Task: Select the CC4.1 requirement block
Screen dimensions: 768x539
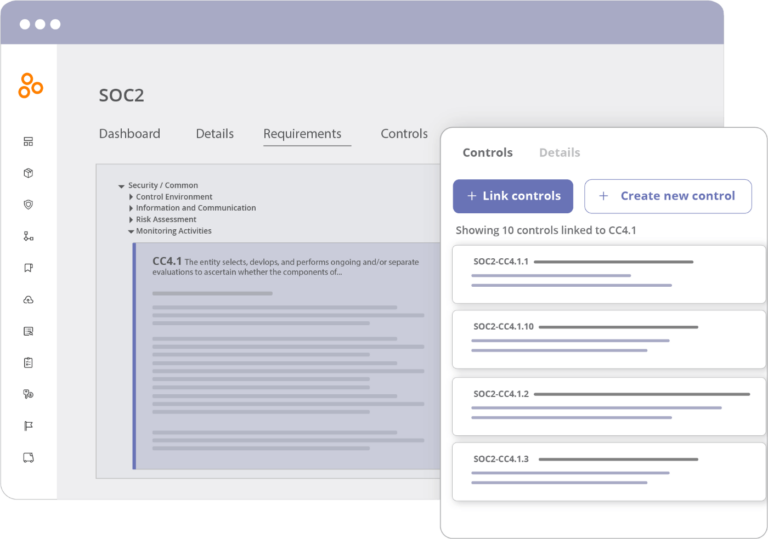Action: 287,356
